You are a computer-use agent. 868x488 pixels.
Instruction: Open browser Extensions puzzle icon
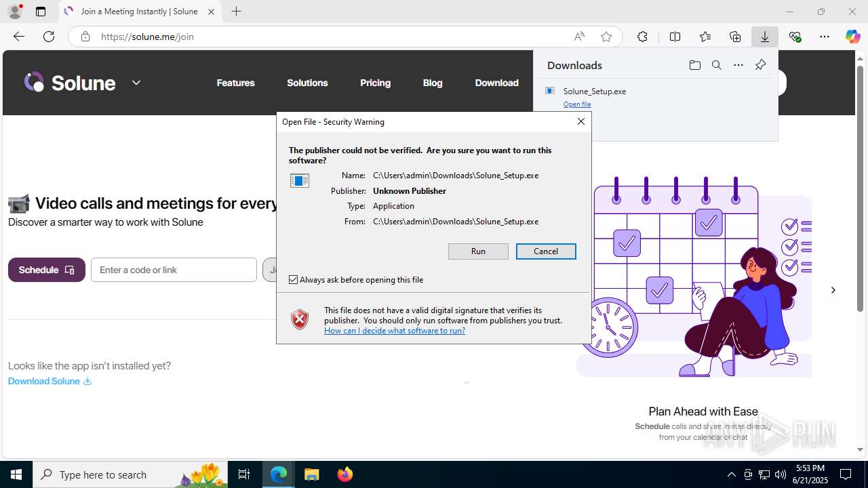(x=642, y=37)
